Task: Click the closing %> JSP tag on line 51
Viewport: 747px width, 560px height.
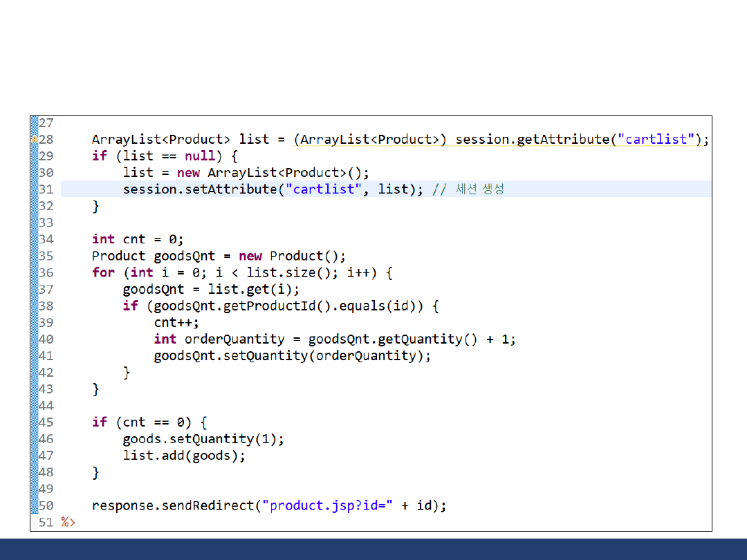Action: coord(68,522)
